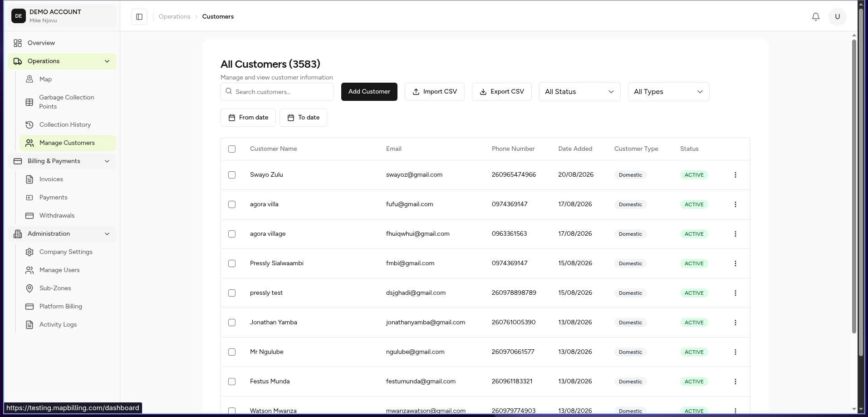This screenshot has width=868, height=417.
Task: Click the Customer Name column header
Action: point(274,149)
